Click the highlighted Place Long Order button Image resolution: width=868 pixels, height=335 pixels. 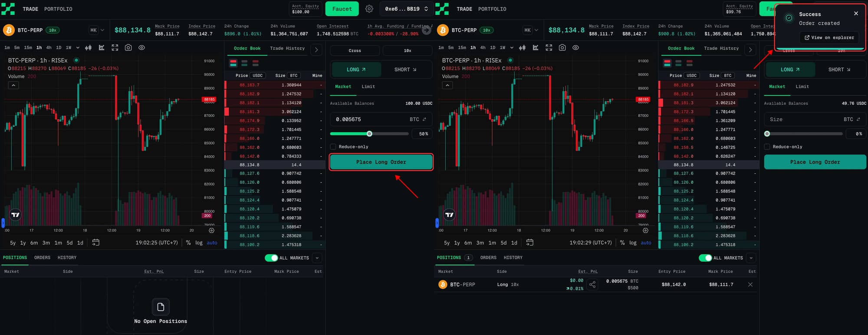381,162
